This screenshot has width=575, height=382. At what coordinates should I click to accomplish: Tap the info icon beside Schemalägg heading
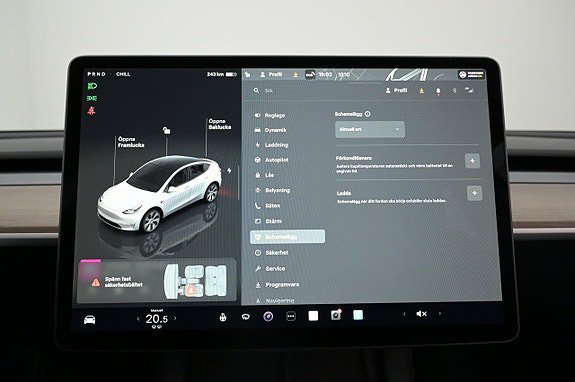click(x=367, y=114)
